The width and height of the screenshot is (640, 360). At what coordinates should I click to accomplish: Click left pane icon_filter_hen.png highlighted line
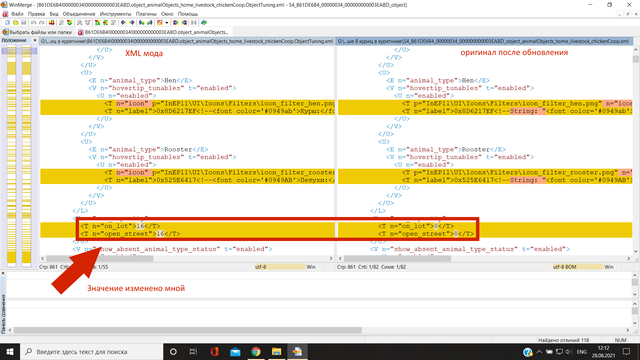[187, 104]
